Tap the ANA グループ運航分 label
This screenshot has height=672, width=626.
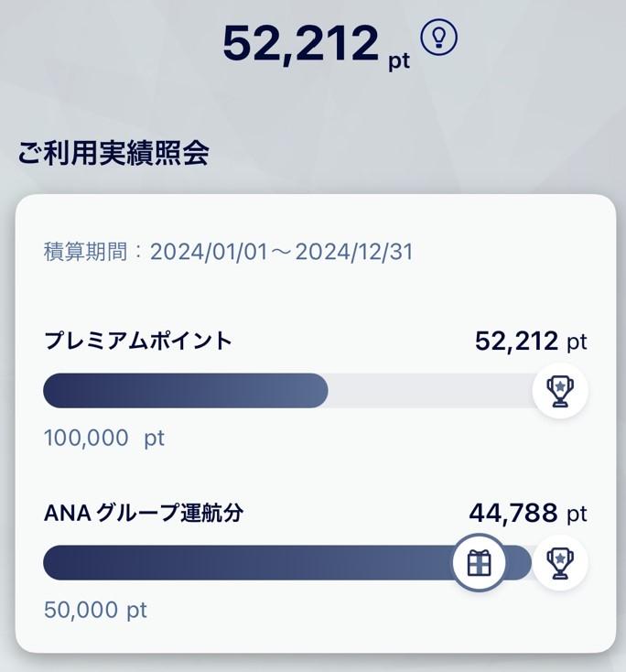pos(144,514)
